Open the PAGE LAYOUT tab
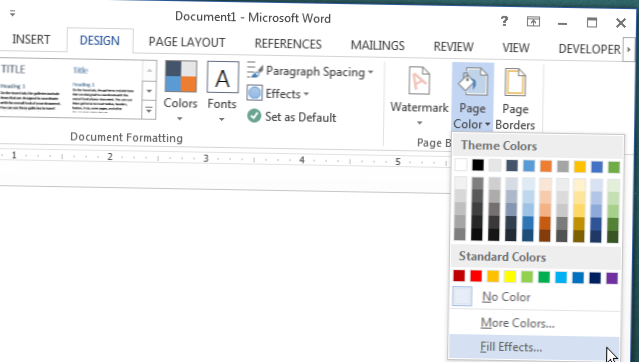Image resolution: width=639 pixels, height=362 pixels. coord(187,42)
